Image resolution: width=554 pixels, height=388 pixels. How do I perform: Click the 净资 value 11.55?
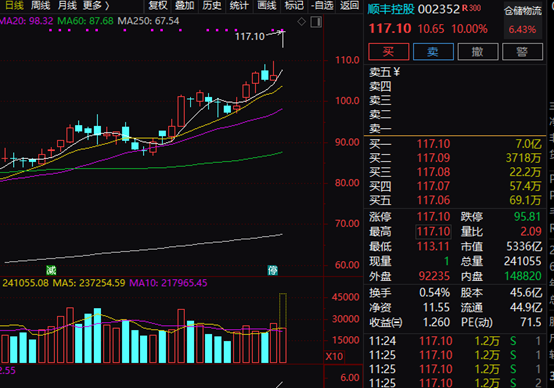pos(437,307)
